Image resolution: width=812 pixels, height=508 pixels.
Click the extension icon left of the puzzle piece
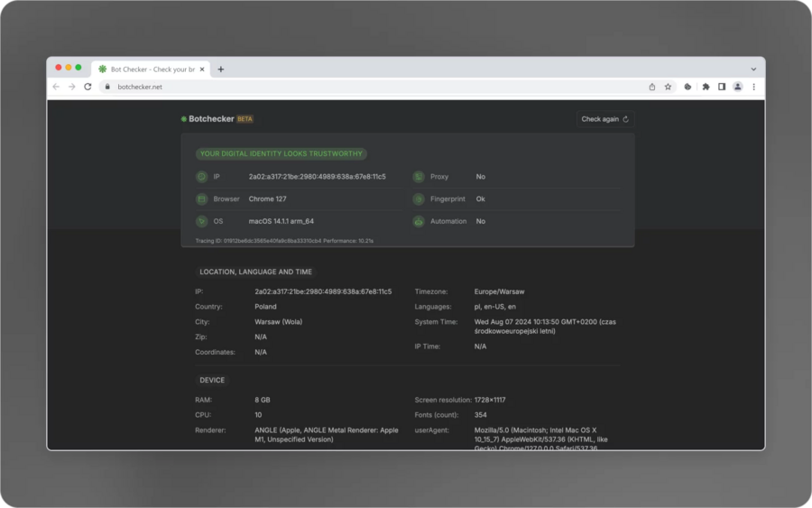[x=687, y=87]
